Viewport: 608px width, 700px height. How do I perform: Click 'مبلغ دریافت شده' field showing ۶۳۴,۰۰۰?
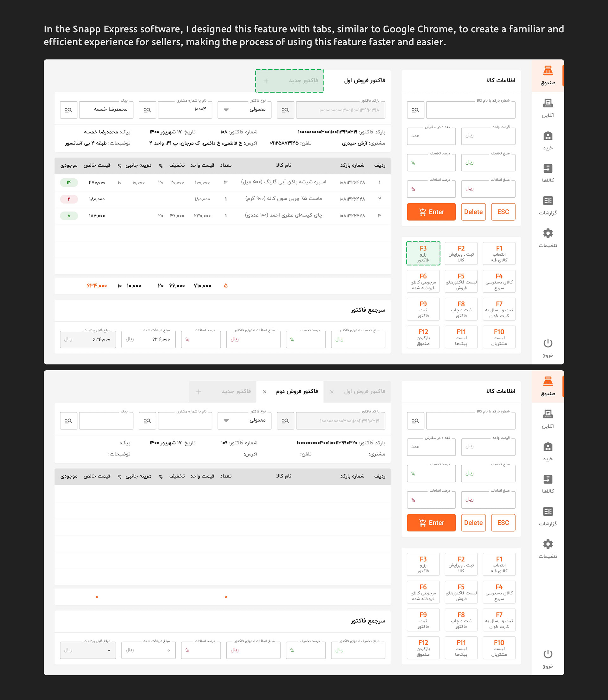[148, 339]
